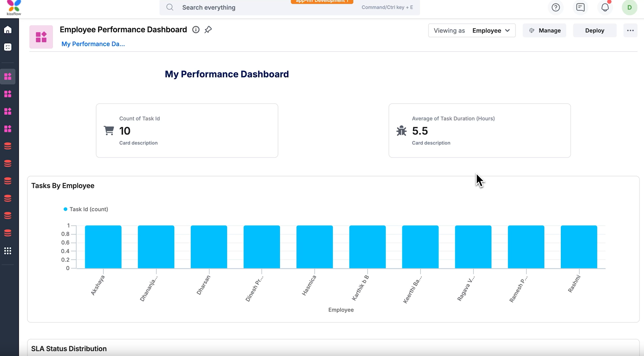Screen dimensions: 644x356
Task: Click the Hasmica bar in chart
Action: click(x=314, y=247)
